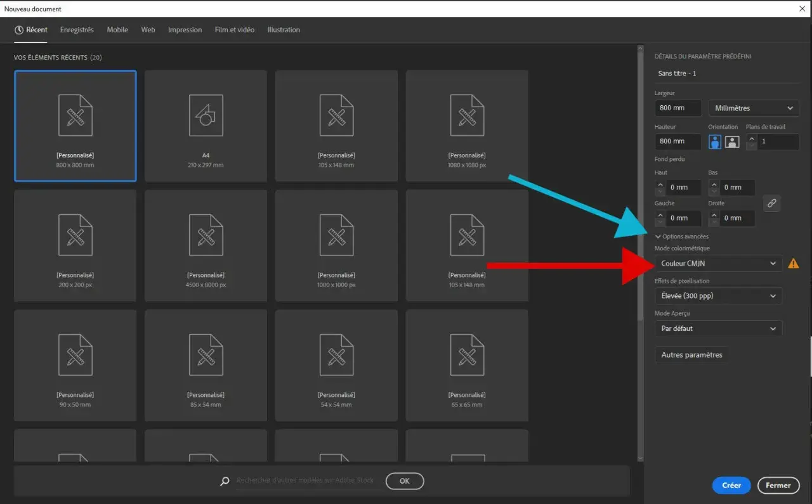Open the Par défaut preview mode dropdown
Screen dimensions: 812x504
(718, 328)
